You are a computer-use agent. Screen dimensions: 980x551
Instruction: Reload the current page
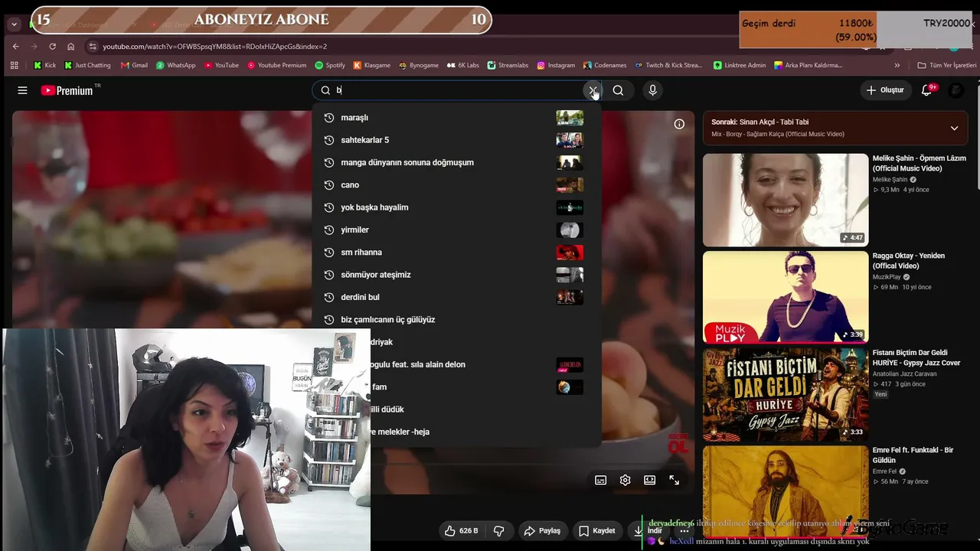[52, 46]
